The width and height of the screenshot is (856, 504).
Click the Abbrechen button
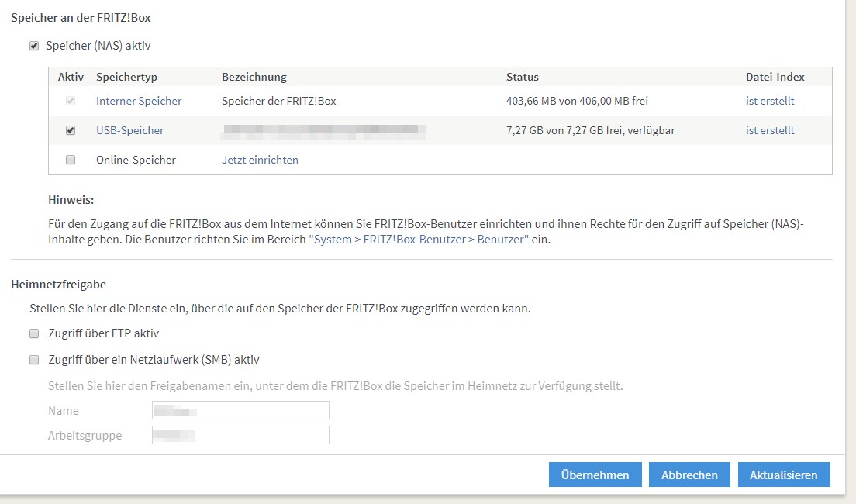pyautogui.click(x=689, y=475)
